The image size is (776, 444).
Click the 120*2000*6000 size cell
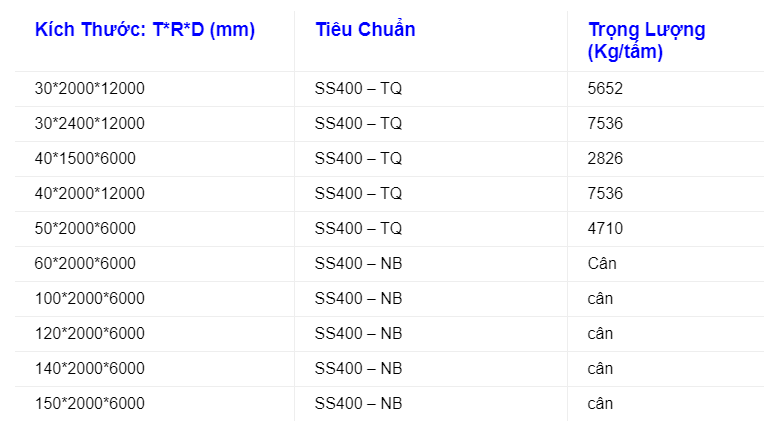pos(90,334)
